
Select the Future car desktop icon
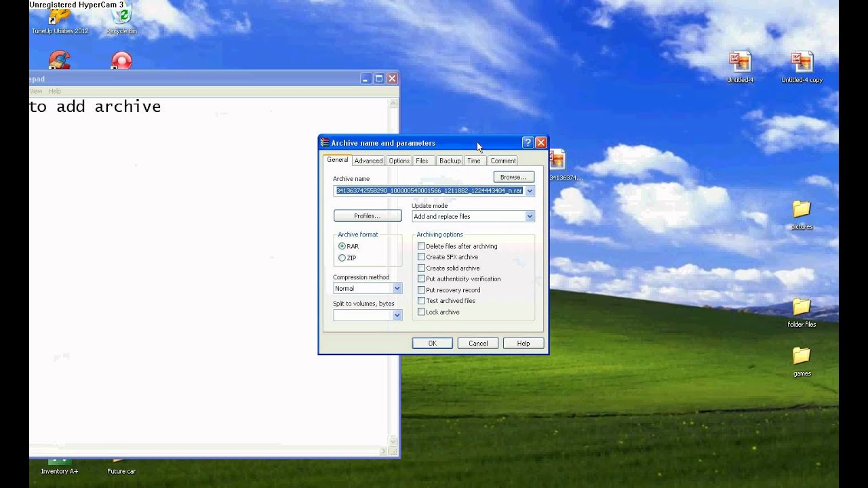pyautogui.click(x=121, y=467)
